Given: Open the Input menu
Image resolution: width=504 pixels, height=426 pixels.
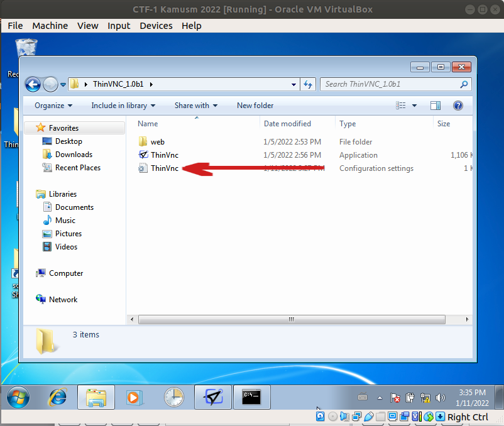Looking at the screenshot, I should click(119, 26).
